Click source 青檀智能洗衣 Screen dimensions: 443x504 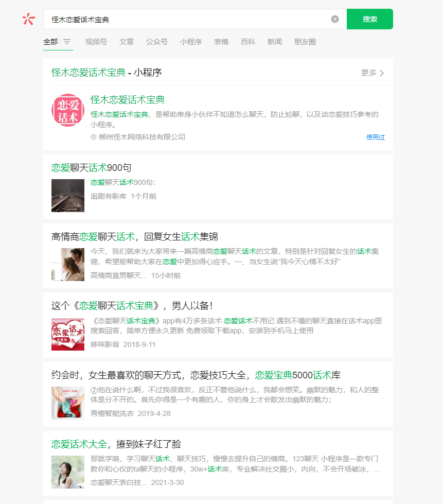pyautogui.click(x=112, y=414)
